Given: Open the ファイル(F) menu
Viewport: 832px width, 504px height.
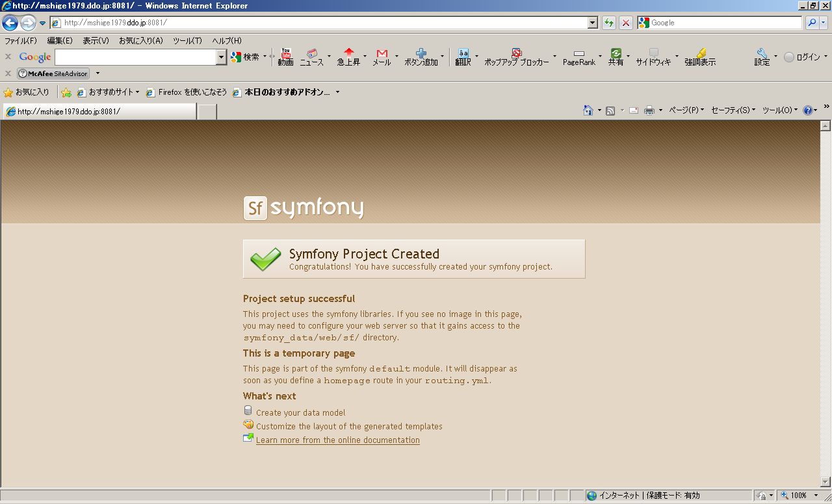Looking at the screenshot, I should [x=21, y=41].
